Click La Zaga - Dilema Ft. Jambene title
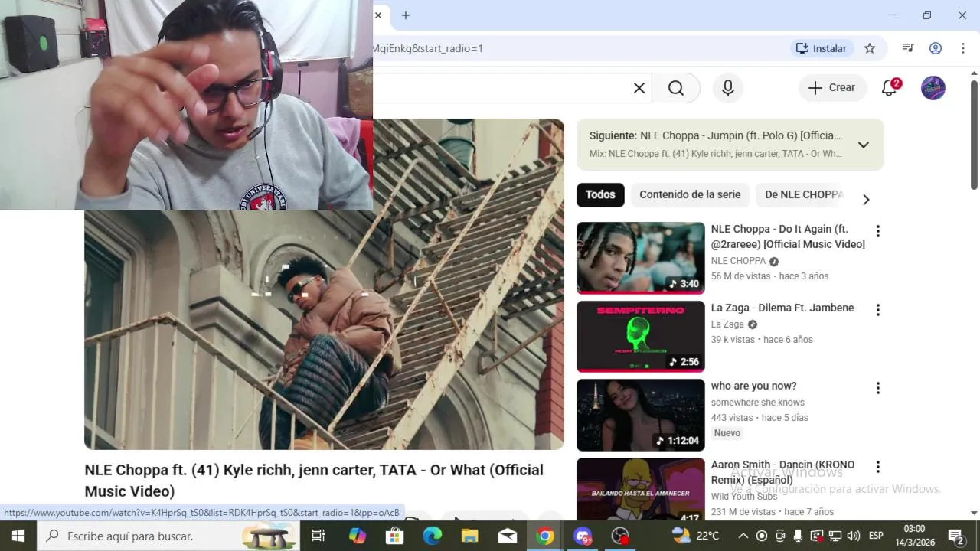The image size is (980, 551). 782,308
